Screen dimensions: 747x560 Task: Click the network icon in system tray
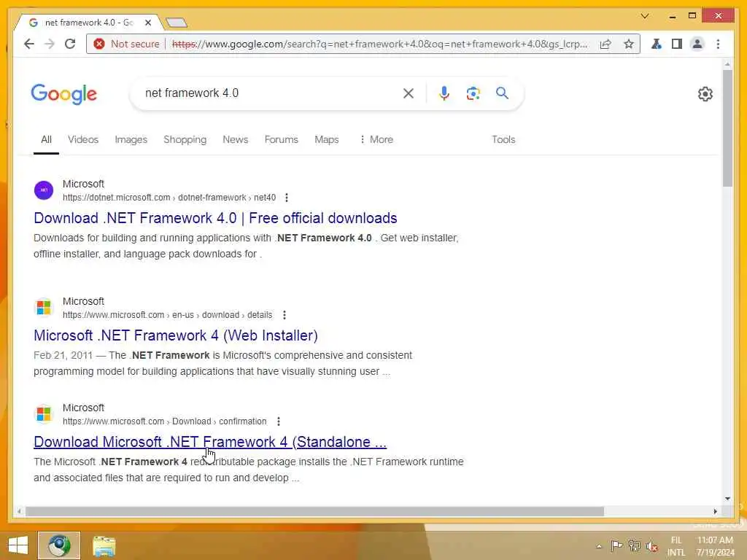[x=634, y=545]
